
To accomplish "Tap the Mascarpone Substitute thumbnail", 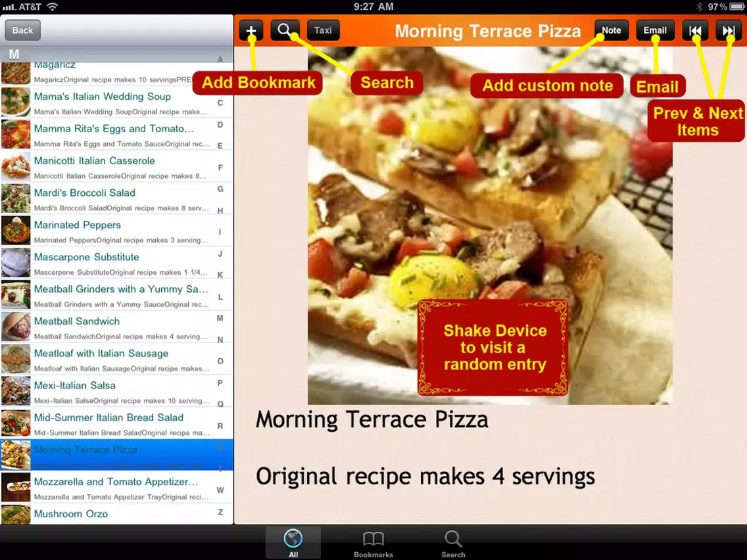I will (16, 263).
